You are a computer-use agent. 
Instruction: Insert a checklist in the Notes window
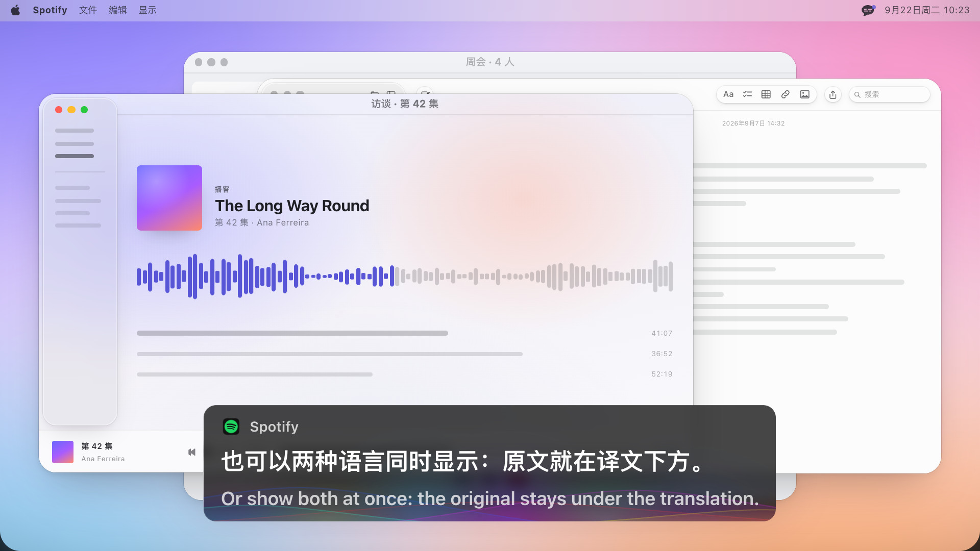747,94
